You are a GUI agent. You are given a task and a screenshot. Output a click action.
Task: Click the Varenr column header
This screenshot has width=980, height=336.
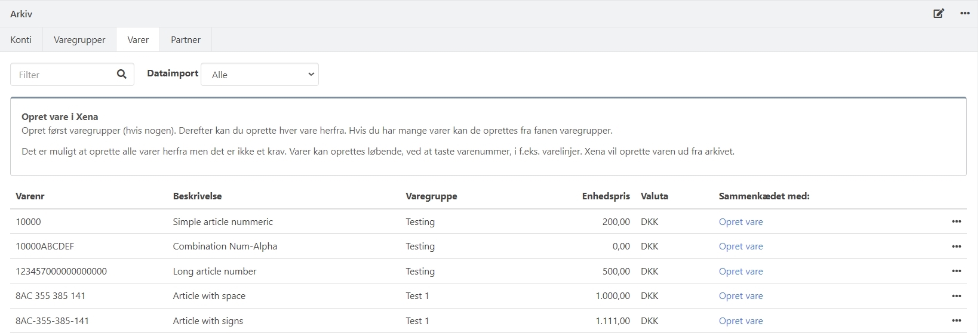(30, 196)
